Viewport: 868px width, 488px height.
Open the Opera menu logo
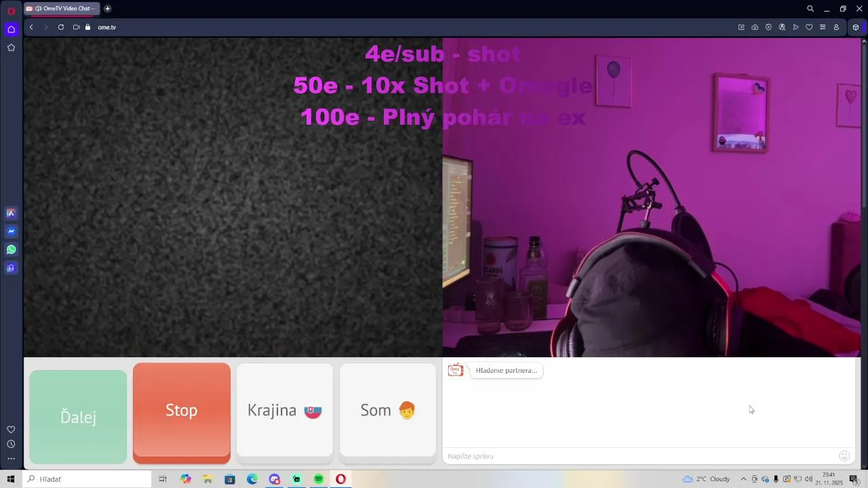point(11,11)
